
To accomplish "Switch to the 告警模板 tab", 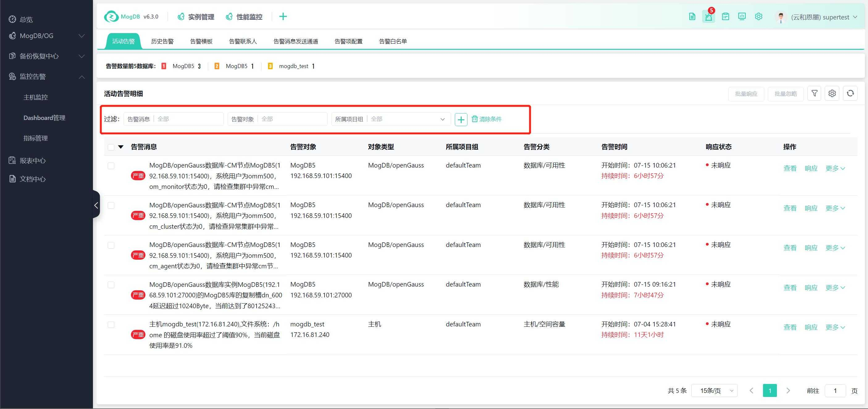I will (x=201, y=41).
